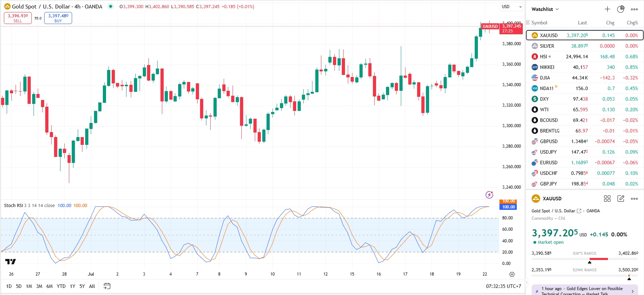Click the XAUUSD details three-dot menu
Viewport: 644px width, 295px height.
point(634,199)
